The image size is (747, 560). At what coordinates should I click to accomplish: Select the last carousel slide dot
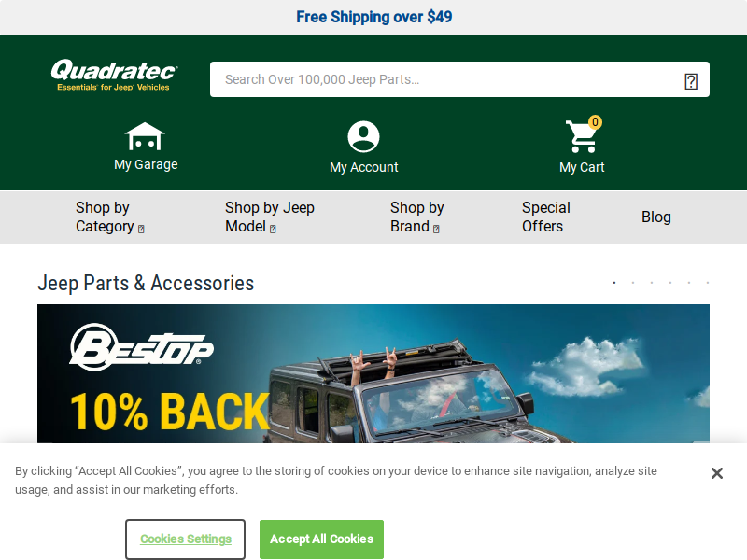[708, 283]
